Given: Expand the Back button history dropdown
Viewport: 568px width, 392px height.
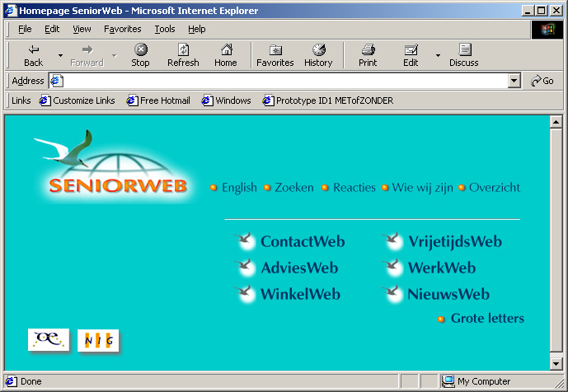Looking at the screenshot, I should click(60, 55).
